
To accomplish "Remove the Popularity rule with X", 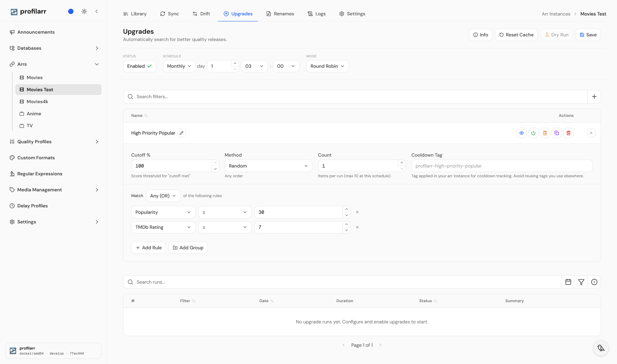I will pos(357,212).
